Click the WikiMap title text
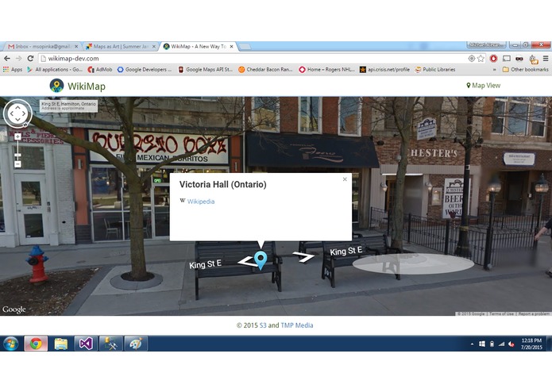552x392 pixels. [87, 86]
